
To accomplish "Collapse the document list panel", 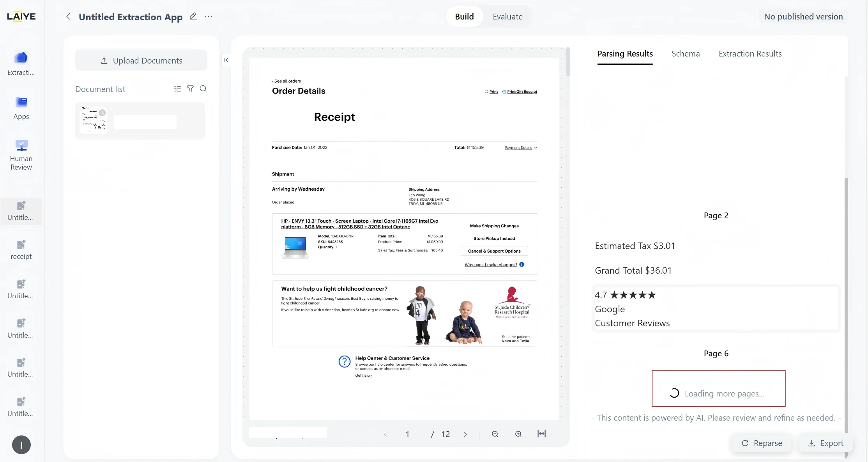I will coord(226,60).
